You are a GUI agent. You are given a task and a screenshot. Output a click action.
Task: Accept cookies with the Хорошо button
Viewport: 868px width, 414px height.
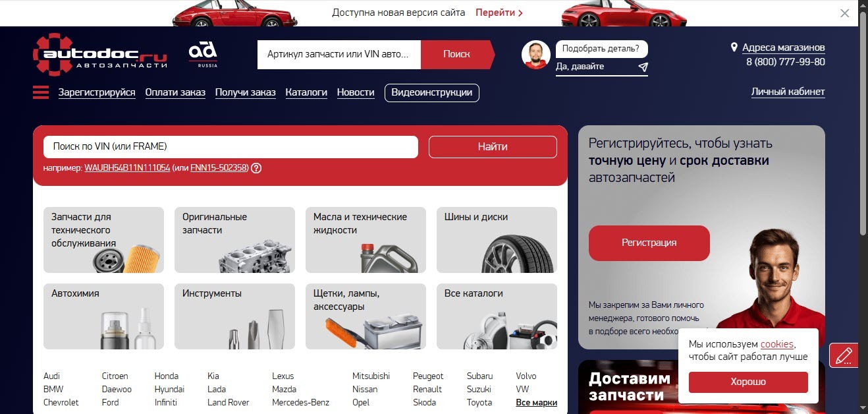coord(747,382)
